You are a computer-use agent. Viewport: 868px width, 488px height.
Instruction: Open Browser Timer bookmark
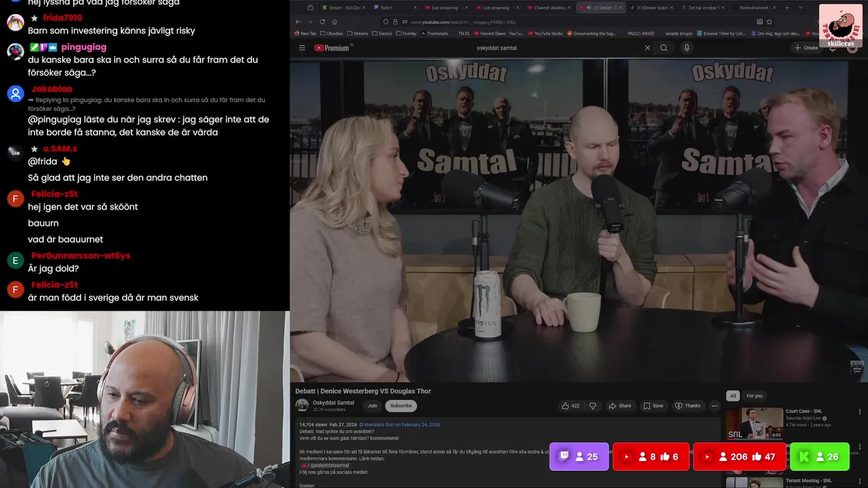(722, 33)
